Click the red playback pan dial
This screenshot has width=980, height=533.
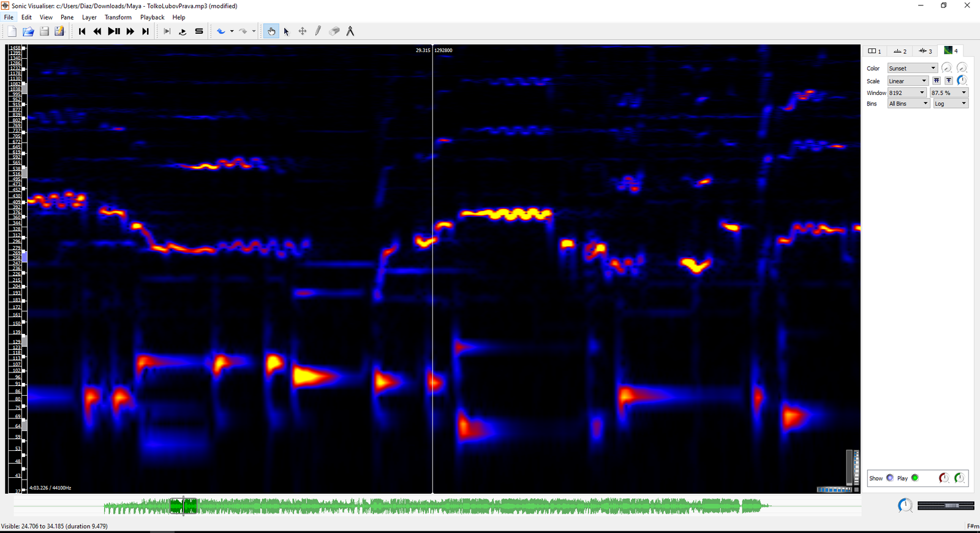point(944,478)
